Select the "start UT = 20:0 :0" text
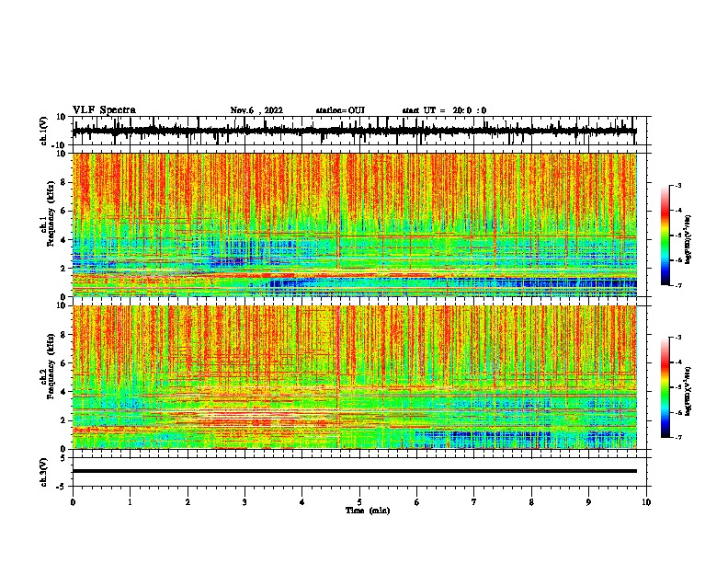Screen dimensions: 728x563 [x=444, y=110]
